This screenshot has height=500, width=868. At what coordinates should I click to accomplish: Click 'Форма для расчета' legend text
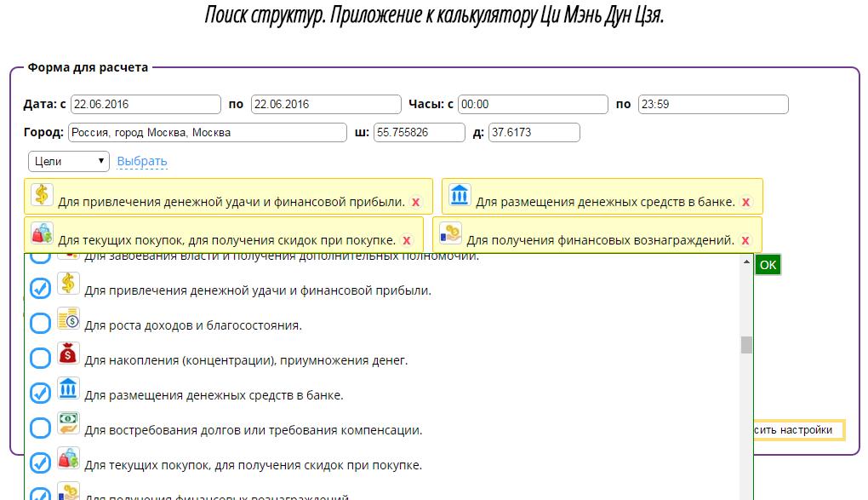(88, 67)
